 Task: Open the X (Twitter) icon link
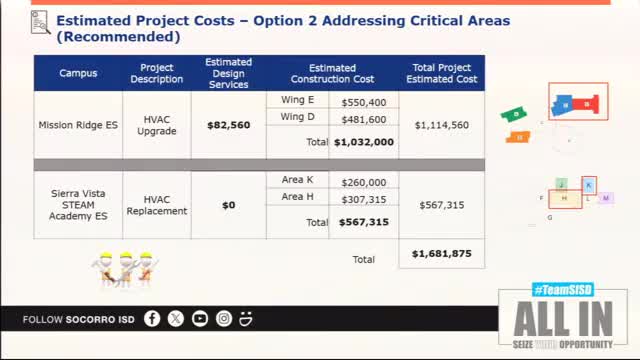click(x=176, y=319)
